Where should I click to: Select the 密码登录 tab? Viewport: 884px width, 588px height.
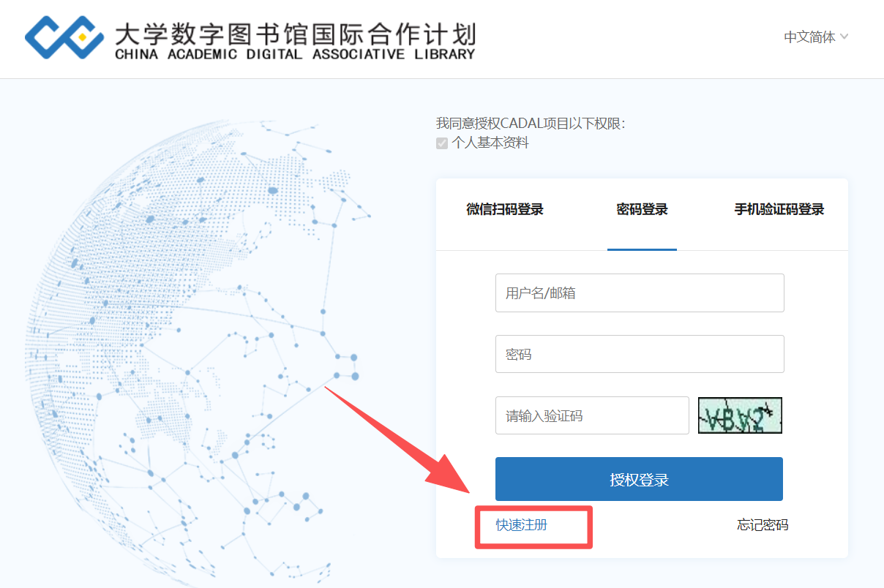(x=642, y=210)
